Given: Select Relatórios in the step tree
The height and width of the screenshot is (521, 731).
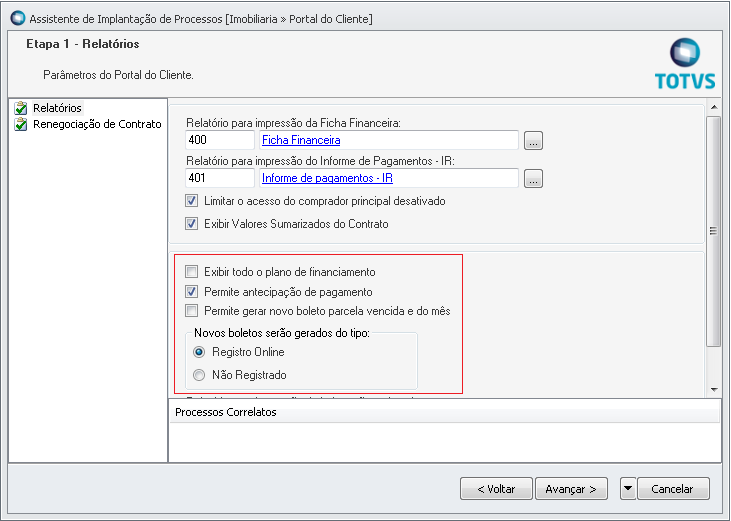Looking at the screenshot, I should pyautogui.click(x=57, y=108).
